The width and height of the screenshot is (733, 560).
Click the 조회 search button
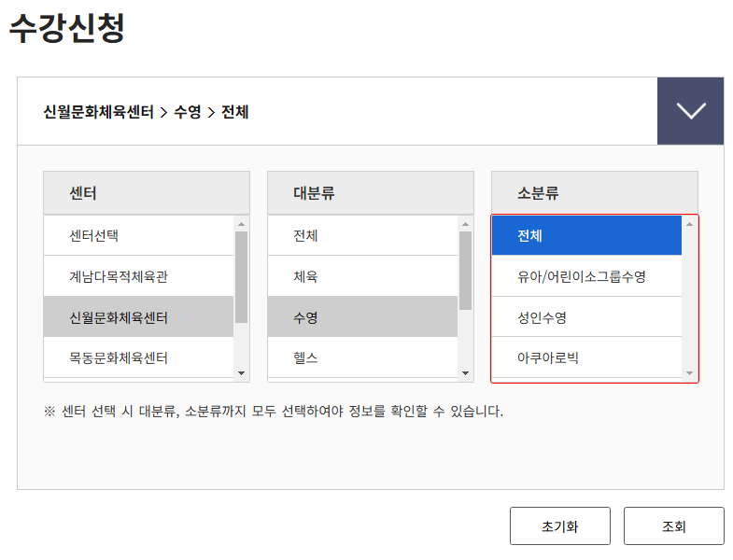pyautogui.click(x=673, y=526)
